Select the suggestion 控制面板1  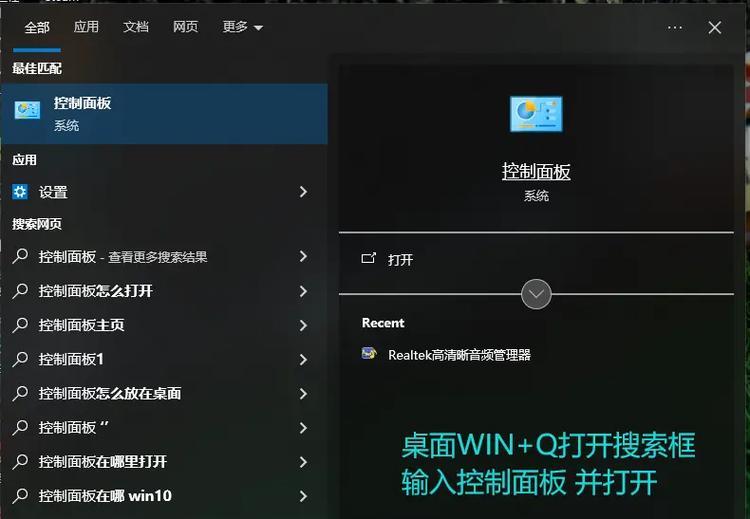[164, 359]
